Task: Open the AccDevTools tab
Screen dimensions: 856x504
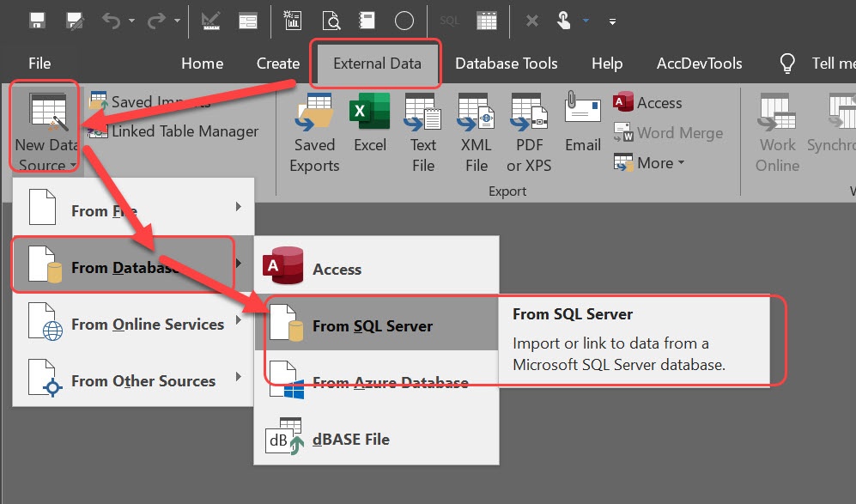Action: 700,64
